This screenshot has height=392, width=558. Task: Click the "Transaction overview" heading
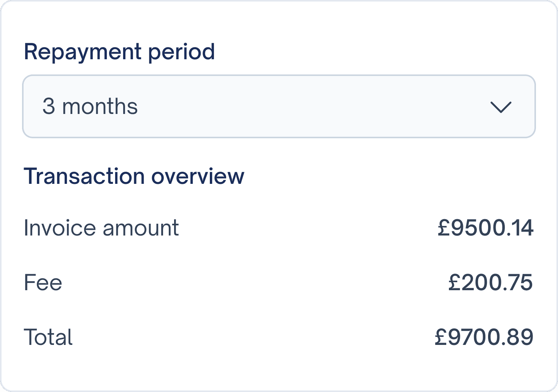tap(134, 176)
